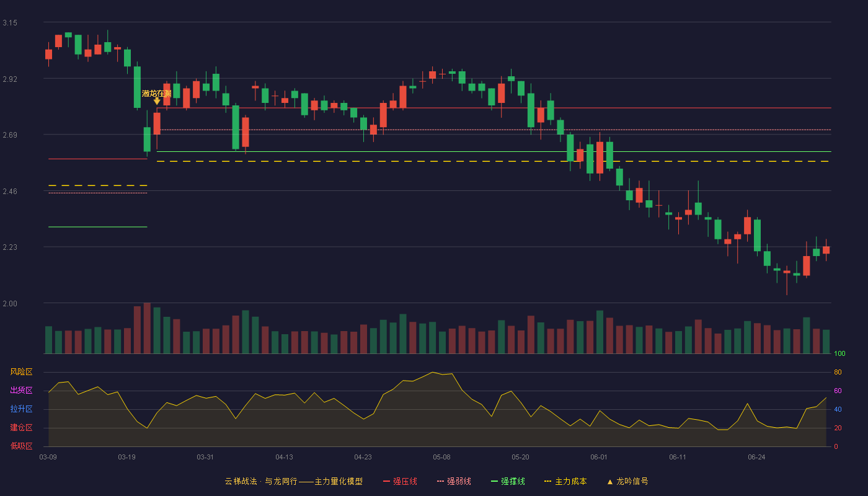Click the 06-24 date label

(x=756, y=457)
